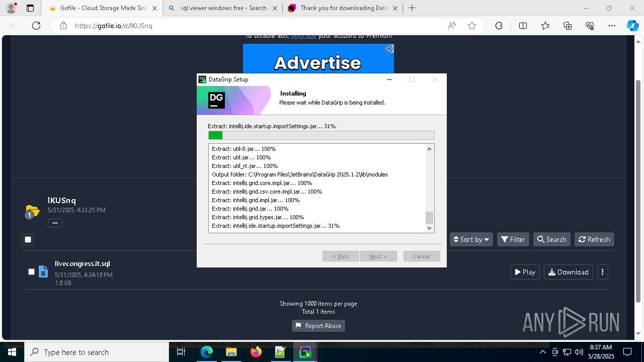View site information lock icon

coord(63,26)
